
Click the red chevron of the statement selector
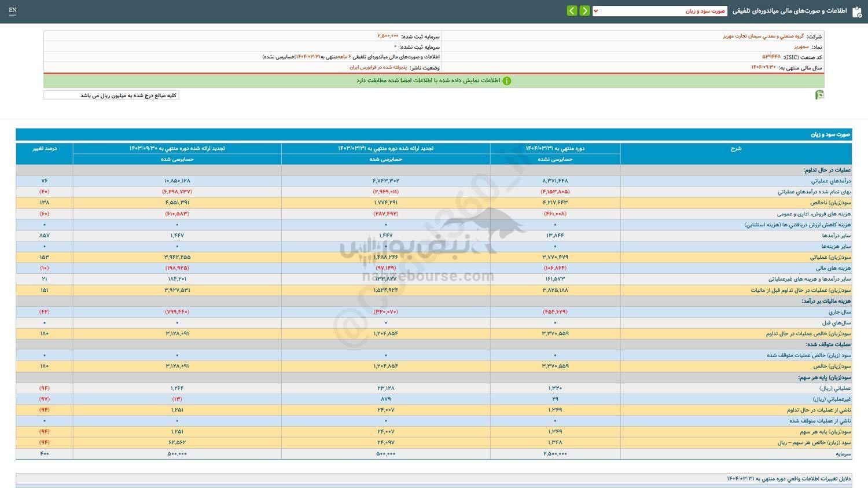click(596, 10)
